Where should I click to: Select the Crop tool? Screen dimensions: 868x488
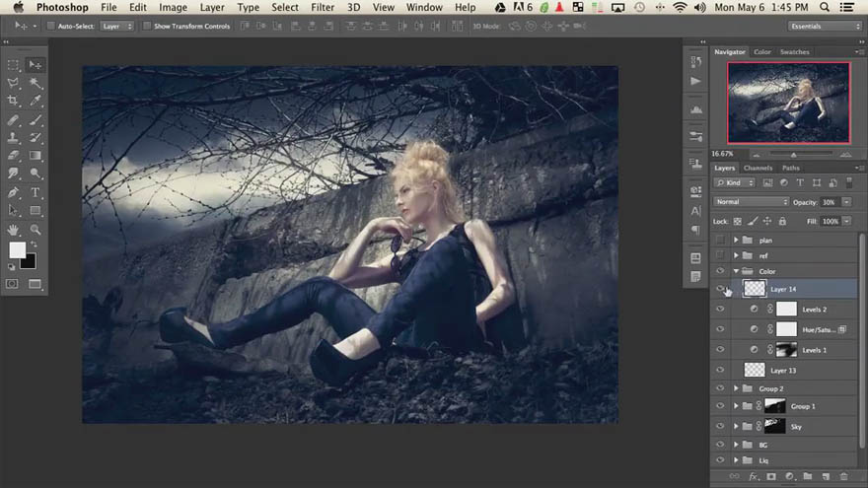13,101
